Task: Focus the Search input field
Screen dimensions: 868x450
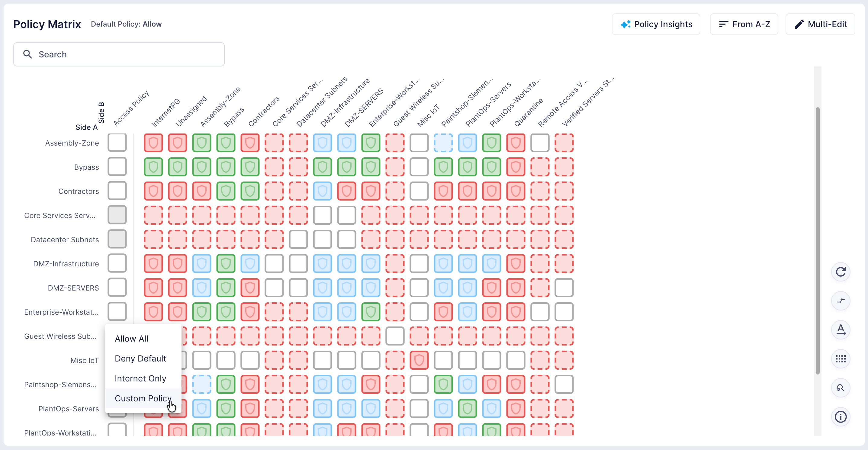Action: tap(119, 54)
